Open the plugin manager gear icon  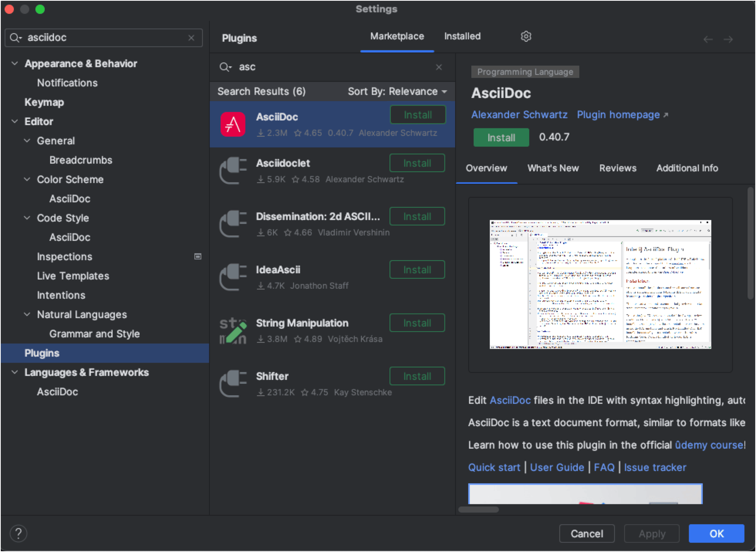click(x=526, y=36)
